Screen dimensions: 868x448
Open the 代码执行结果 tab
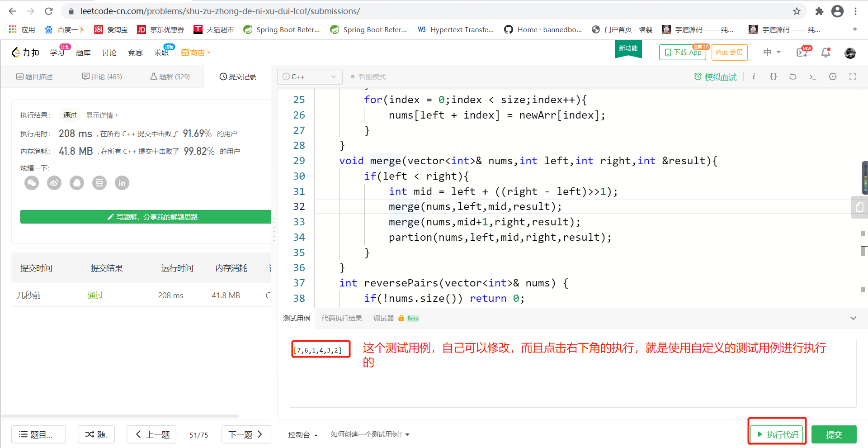(x=342, y=318)
